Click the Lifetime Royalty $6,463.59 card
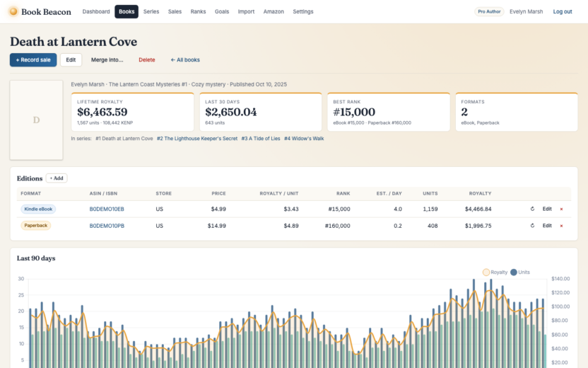 point(132,112)
